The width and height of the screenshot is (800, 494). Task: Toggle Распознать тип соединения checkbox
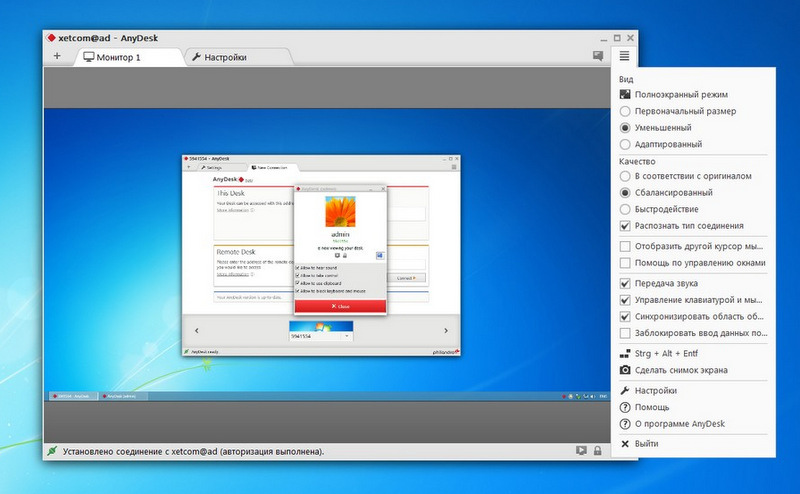625,226
